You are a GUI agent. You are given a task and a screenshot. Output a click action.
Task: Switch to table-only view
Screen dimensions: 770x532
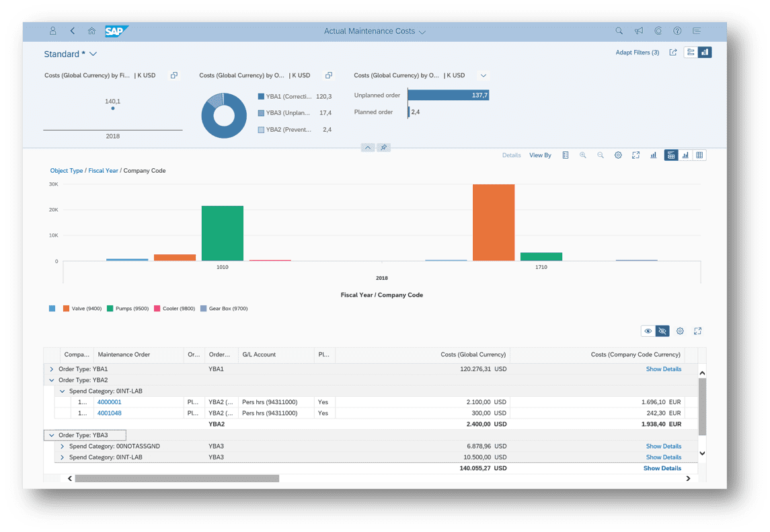coord(700,155)
